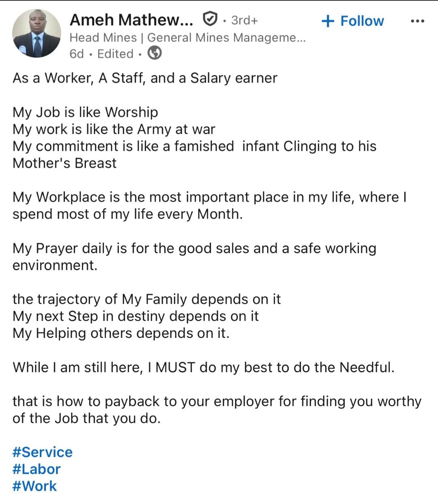438x504 pixels.
Task: Click the globe public visibility icon
Action: point(154,53)
